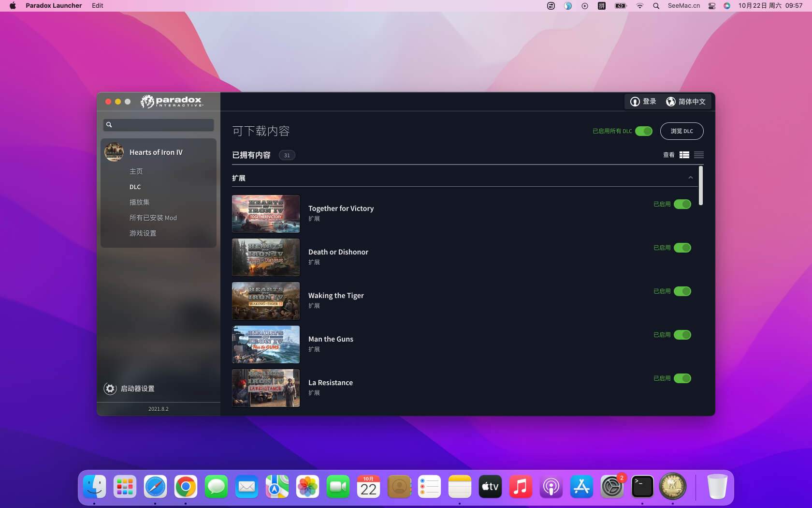
Task: Click the globe language icon
Action: tap(670, 102)
